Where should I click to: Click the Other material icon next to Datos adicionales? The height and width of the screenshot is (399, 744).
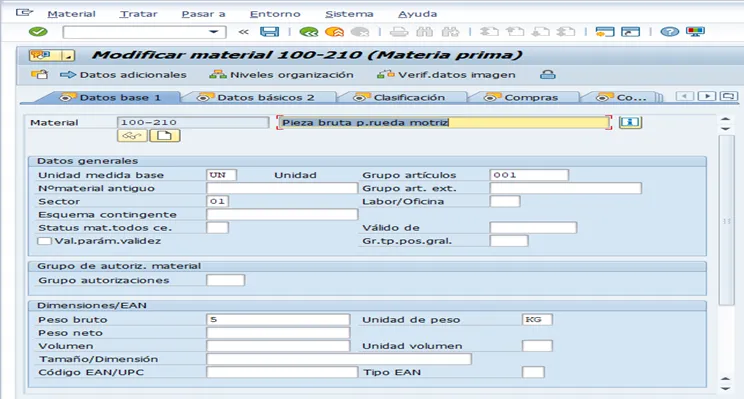click(x=39, y=74)
